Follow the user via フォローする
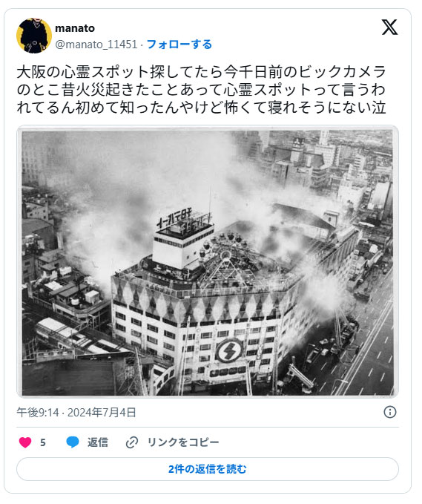The image size is (422, 504). click(179, 44)
